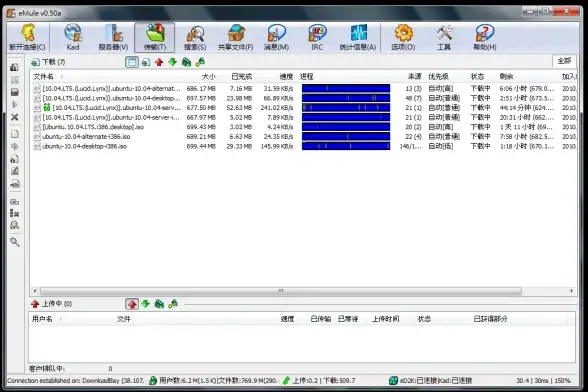Click the magnifying glass find icon in sidebar
Image resolution: width=588 pixels, height=392 pixels.
15,242
